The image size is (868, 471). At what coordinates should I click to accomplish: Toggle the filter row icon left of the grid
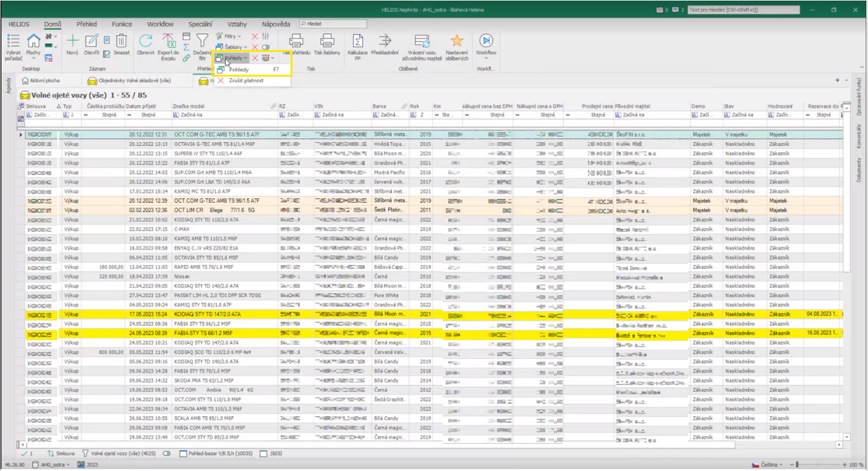click(20, 119)
